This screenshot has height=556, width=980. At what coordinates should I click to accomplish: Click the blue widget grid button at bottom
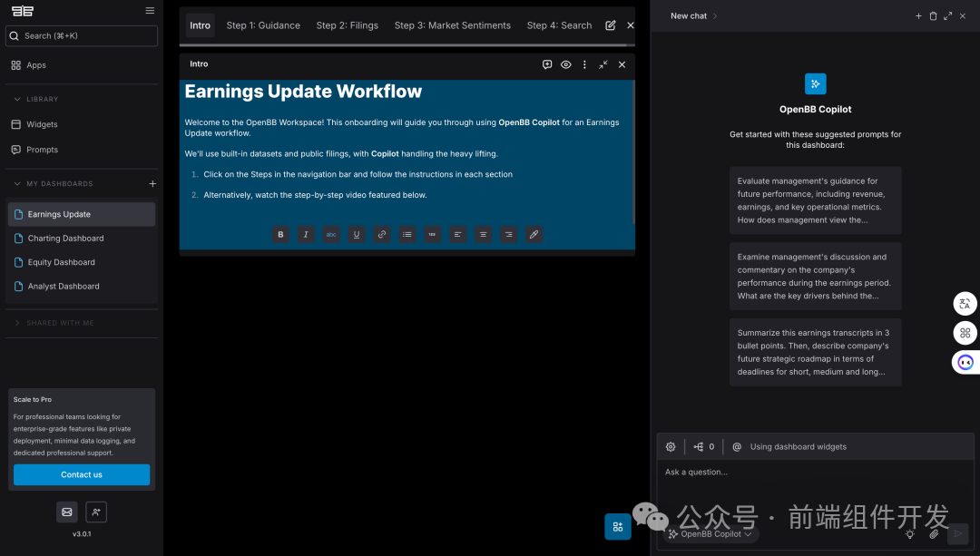pos(618,527)
